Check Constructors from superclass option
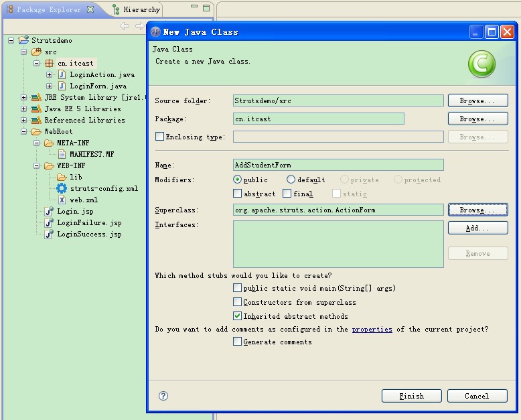 [x=237, y=301]
